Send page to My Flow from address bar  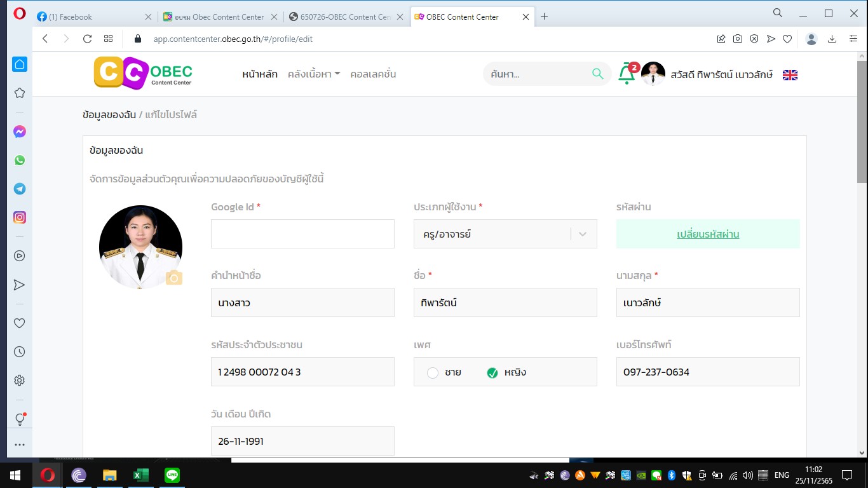(771, 39)
